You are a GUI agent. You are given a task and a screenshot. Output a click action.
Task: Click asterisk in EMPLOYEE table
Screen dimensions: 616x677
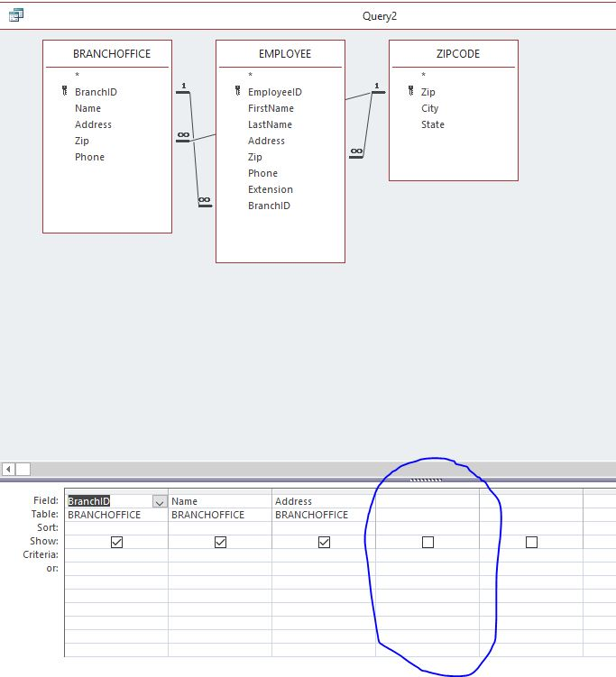point(251,76)
